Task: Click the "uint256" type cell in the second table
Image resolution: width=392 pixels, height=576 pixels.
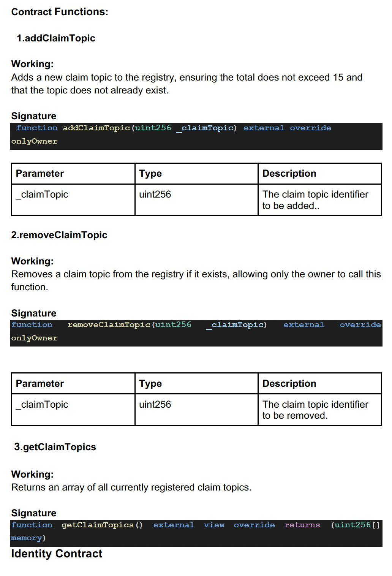Action: (155, 405)
